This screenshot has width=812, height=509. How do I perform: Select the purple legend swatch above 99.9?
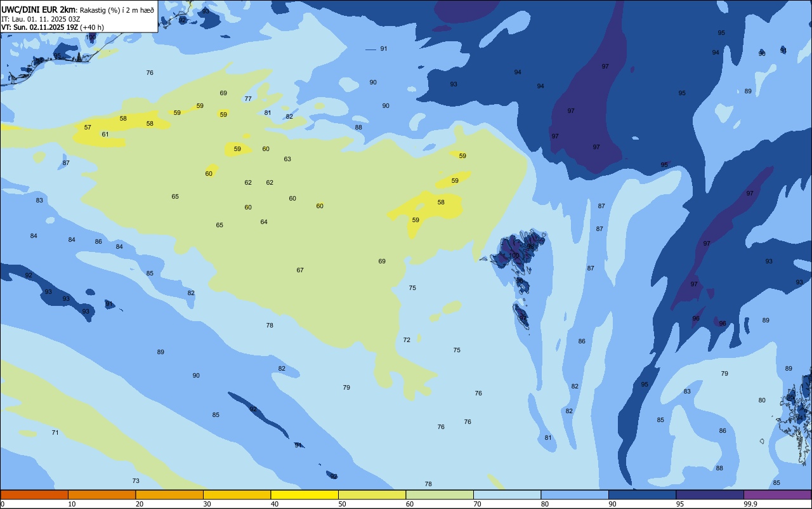point(777,494)
